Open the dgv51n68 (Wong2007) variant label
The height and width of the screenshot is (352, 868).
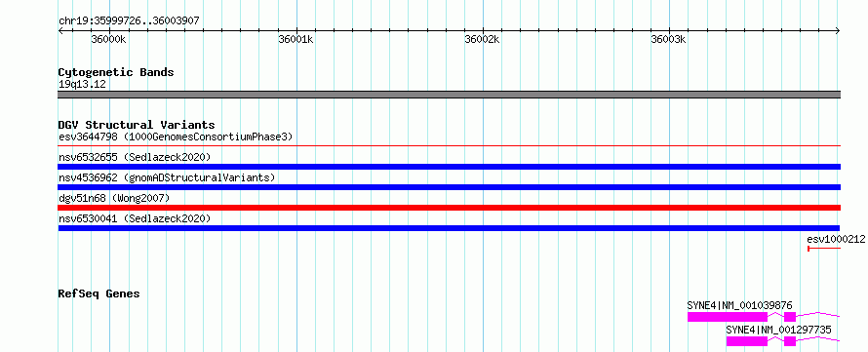114,198
